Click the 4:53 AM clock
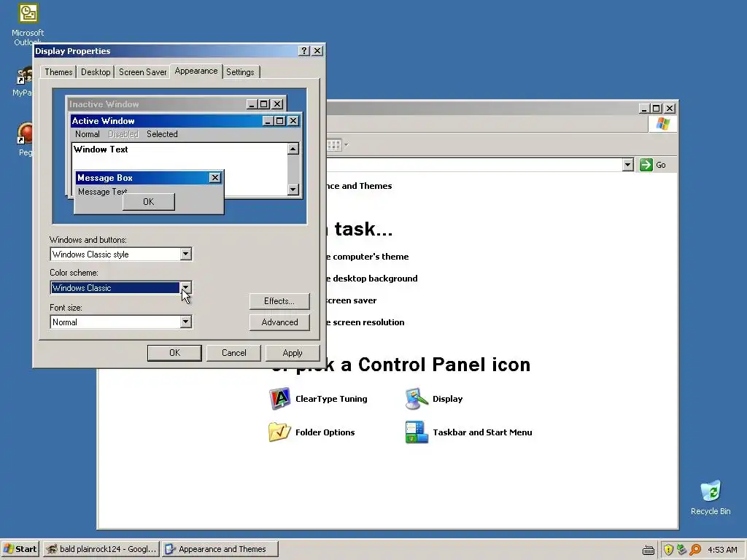Image resolution: width=747 pixels, height=560 pixels. point(722,550)
